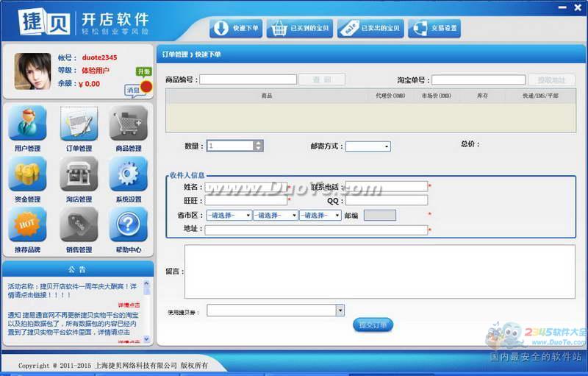Open 用户管理 user management icon
Viewport: 588px width, 376px height.
point(27,124)
